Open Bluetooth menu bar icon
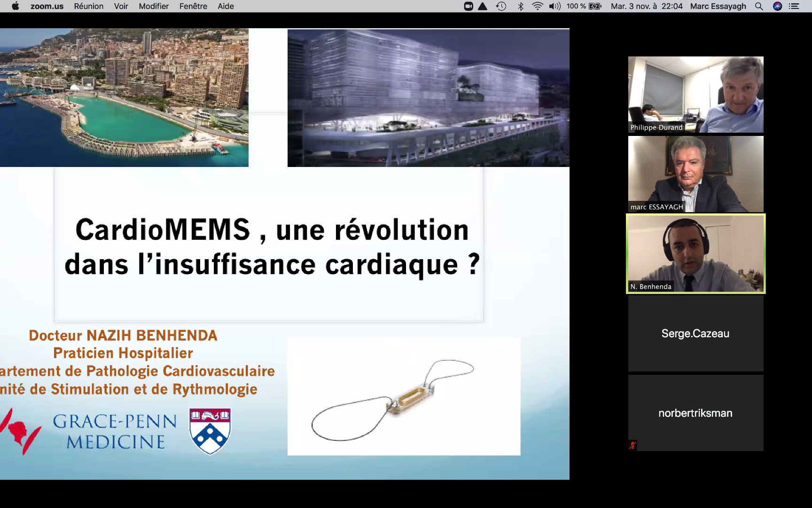The height and width of the screenshot is (508, 812). pos(520,6)
